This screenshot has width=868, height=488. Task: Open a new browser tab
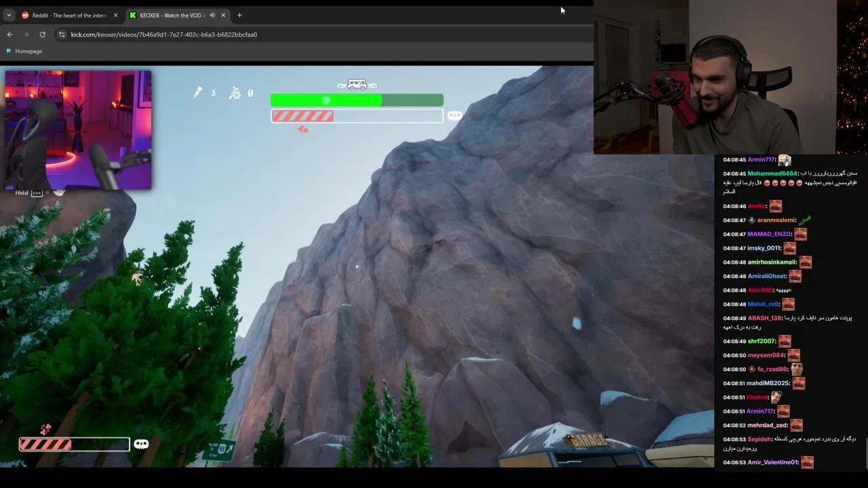point(239,15)
